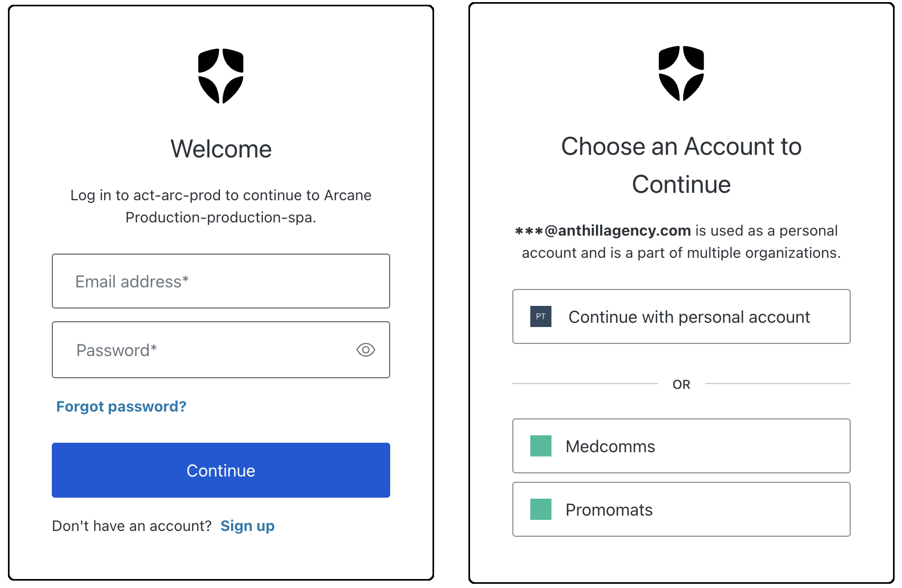Click the shield logo above Choose an Account
The height and width of the screenshot is (588, 902).
click(681, 73)
